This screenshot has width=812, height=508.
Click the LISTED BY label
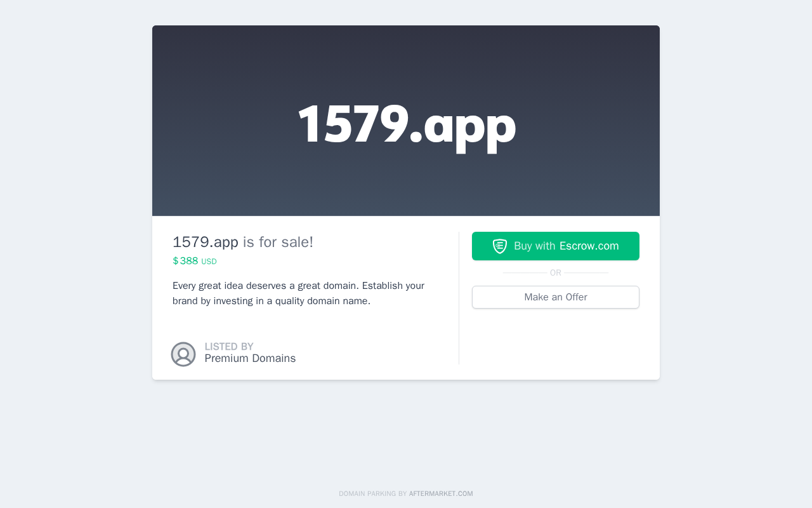[229, 347]
